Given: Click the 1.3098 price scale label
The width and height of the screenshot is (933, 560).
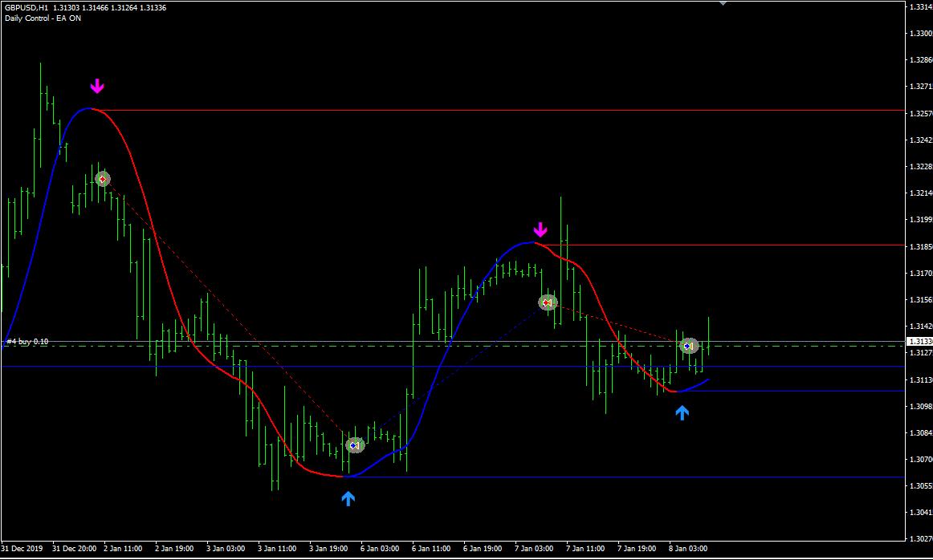Looking at the screenshot, I should tap(920, 406).
